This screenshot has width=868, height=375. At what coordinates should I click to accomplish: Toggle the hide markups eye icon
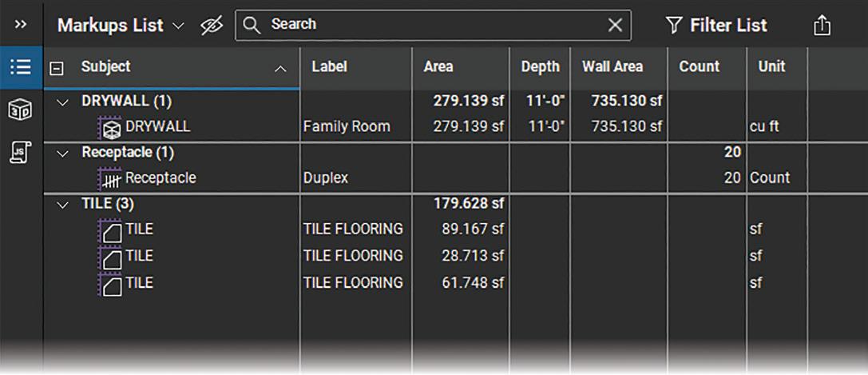pos(211,26)
